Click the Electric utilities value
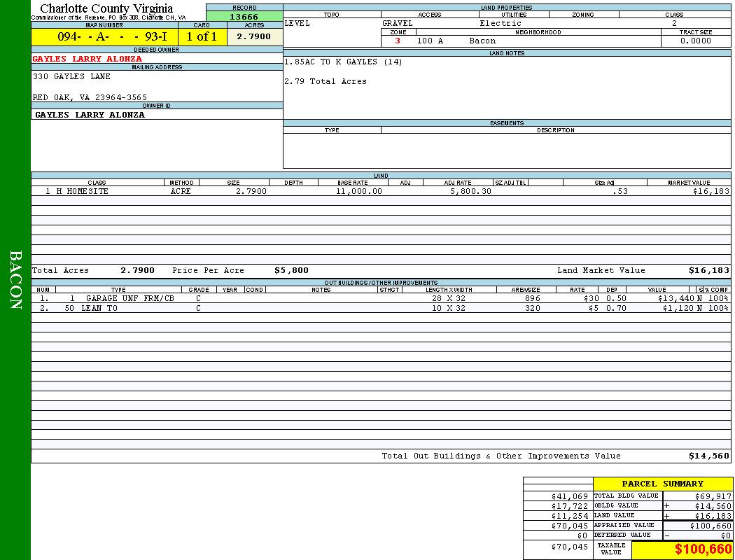This screenshot has width=735, height=560. [500, 23]
